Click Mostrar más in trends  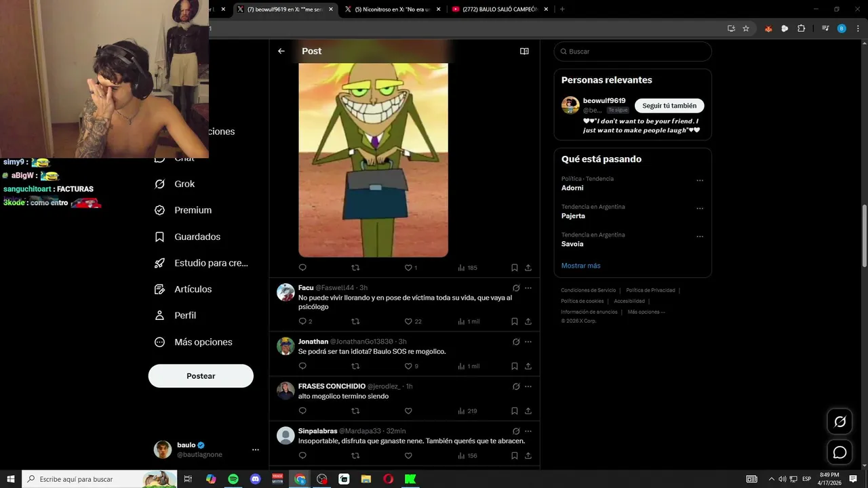pyautogui.click(x=580, y=266)
